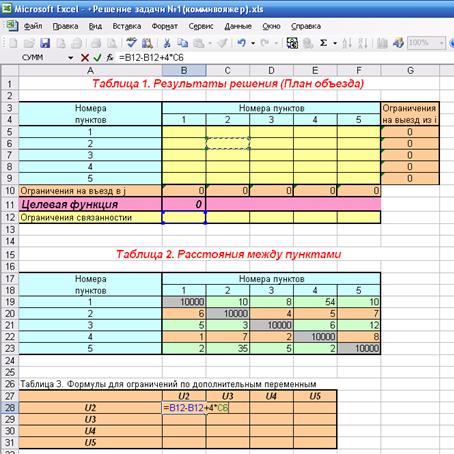The width and height of the screenshot is (454, 454).
Task: Open the Вставка menu
Action: (127, 26)
